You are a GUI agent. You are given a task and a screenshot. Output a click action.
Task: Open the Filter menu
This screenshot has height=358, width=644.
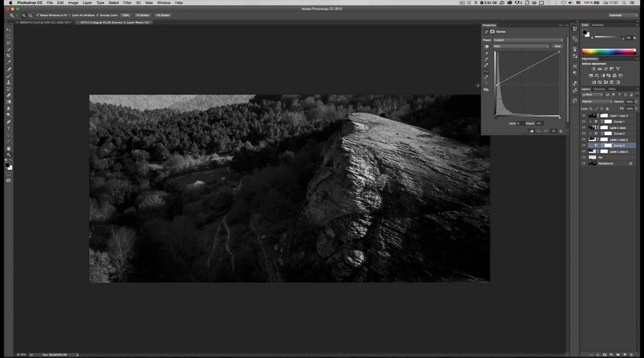[x=127, y=3]
